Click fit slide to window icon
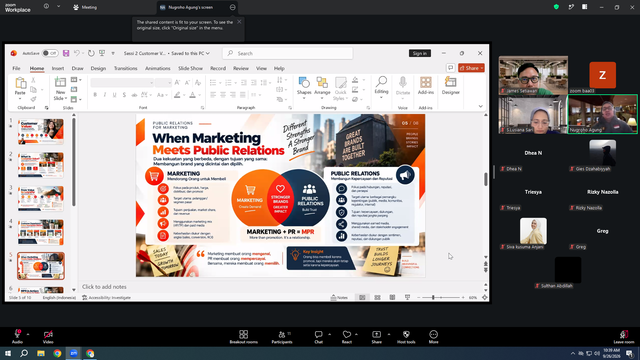The image size is (640, 360). pos(484,298)
